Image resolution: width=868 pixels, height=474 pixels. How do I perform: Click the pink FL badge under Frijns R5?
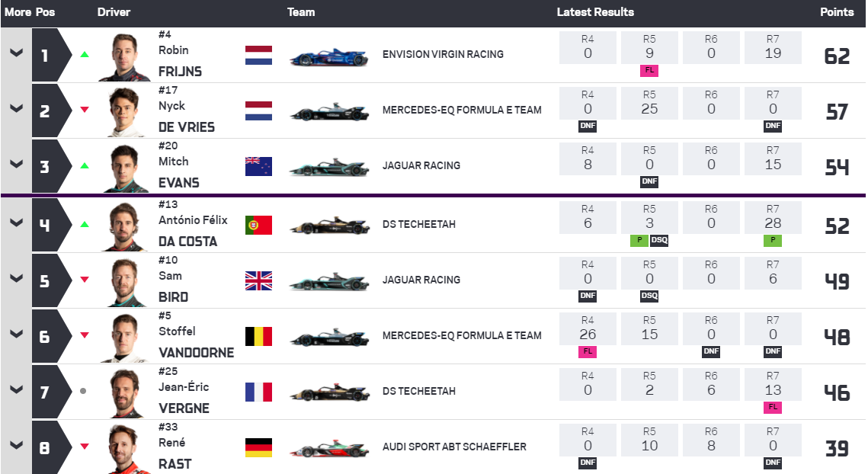click(649, 70)
